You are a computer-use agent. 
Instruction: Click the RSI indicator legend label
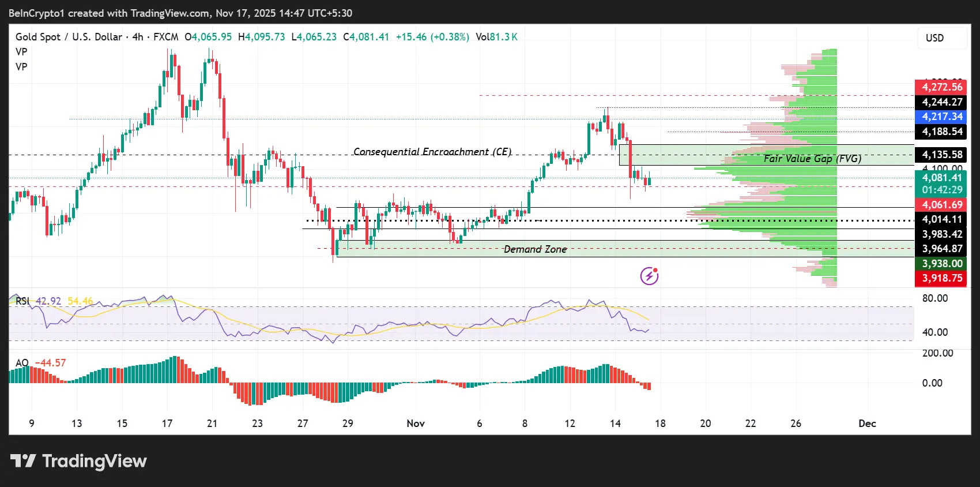click(22, 301)
